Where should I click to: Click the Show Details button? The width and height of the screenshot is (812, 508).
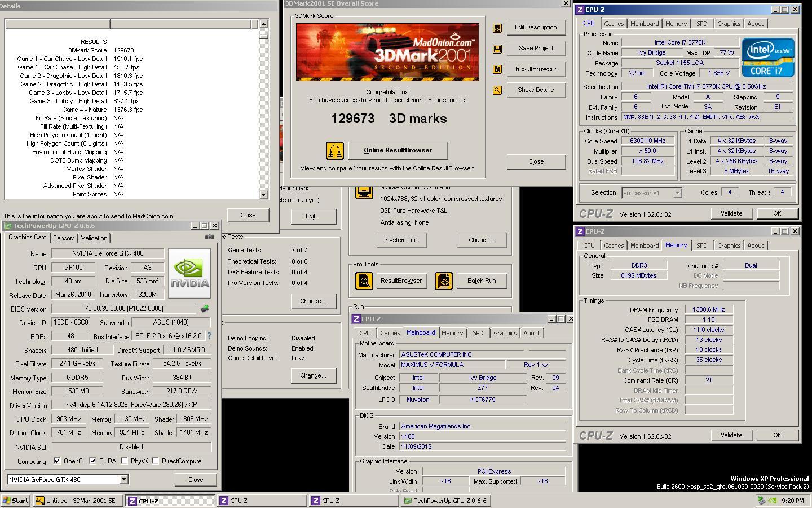[536, 90]
